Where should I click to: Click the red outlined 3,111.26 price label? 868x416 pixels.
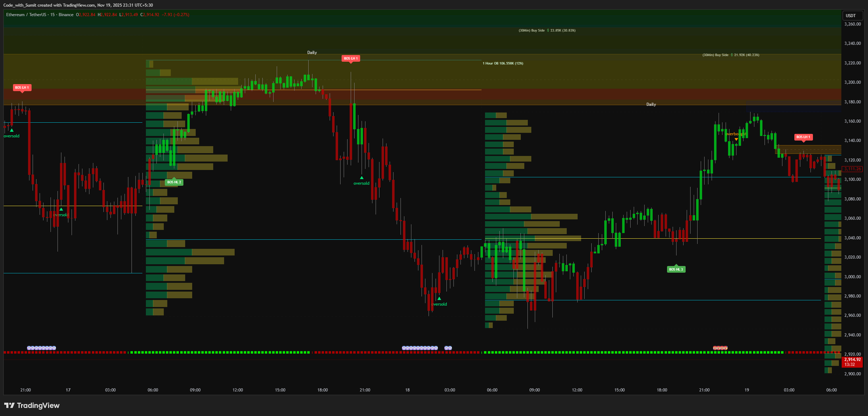[x=852, y=169]
